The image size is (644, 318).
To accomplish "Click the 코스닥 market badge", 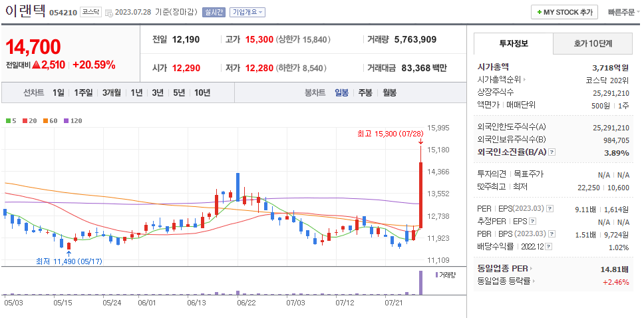I will [x=90, y=12].
